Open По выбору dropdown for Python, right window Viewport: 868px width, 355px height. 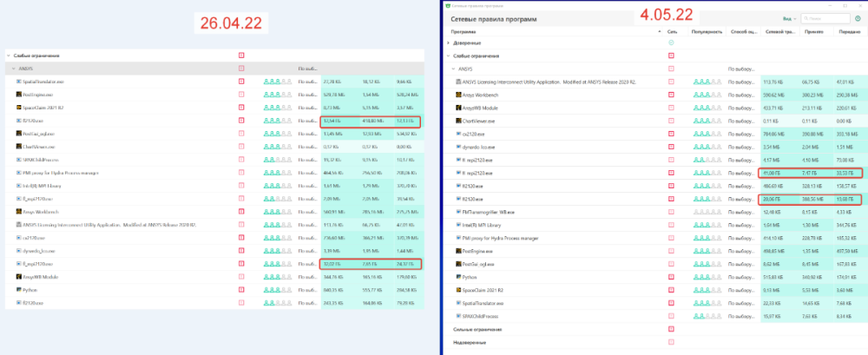point(742,277)
